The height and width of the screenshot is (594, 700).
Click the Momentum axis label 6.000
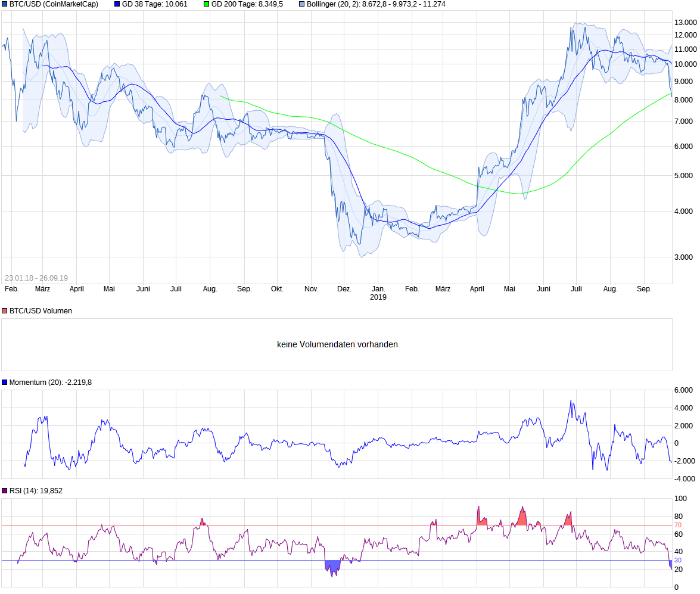683,390
